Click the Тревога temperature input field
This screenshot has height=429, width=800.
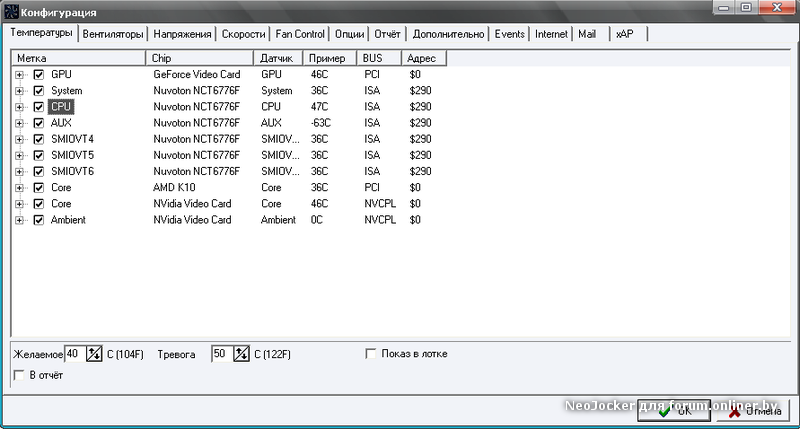tap(222, 354)
